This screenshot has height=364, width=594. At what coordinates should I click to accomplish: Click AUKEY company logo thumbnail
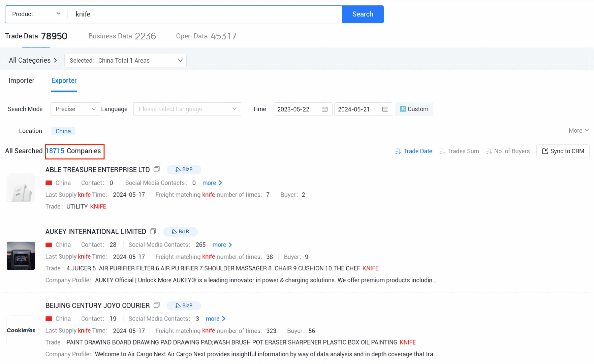point(21,256)
